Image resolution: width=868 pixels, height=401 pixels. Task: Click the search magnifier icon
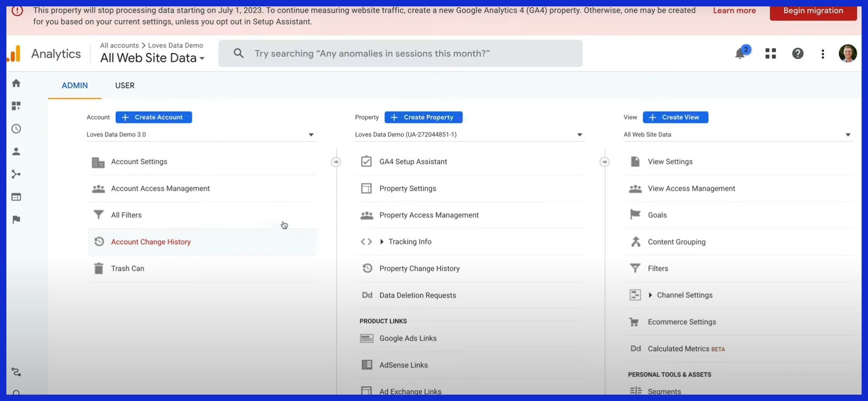(x=238, y=53)
